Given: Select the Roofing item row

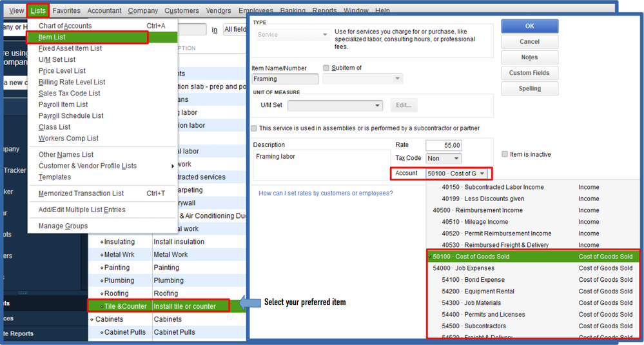Looking at the screenshot, I should click(167, 293).
